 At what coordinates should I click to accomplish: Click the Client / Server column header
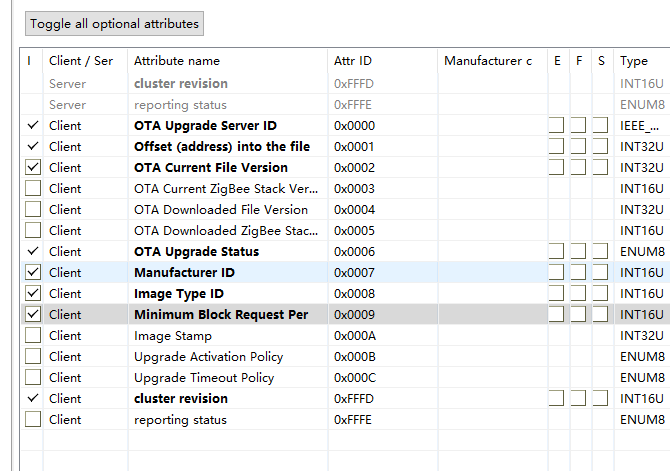point(81,61)
